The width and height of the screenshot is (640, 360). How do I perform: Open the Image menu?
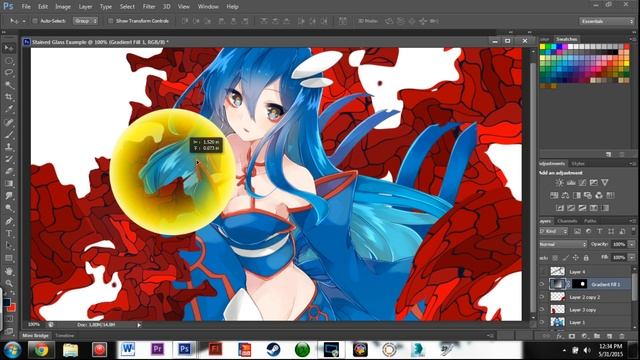[62, 7]
